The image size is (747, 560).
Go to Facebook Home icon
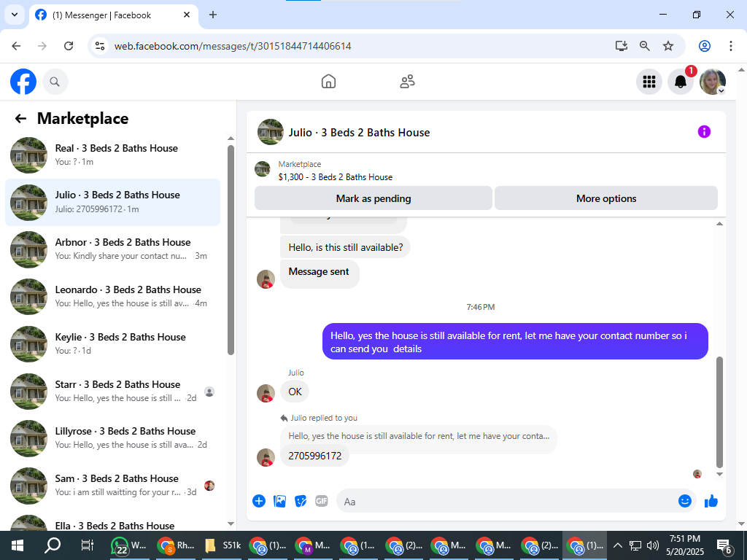(x=328, y=82)
